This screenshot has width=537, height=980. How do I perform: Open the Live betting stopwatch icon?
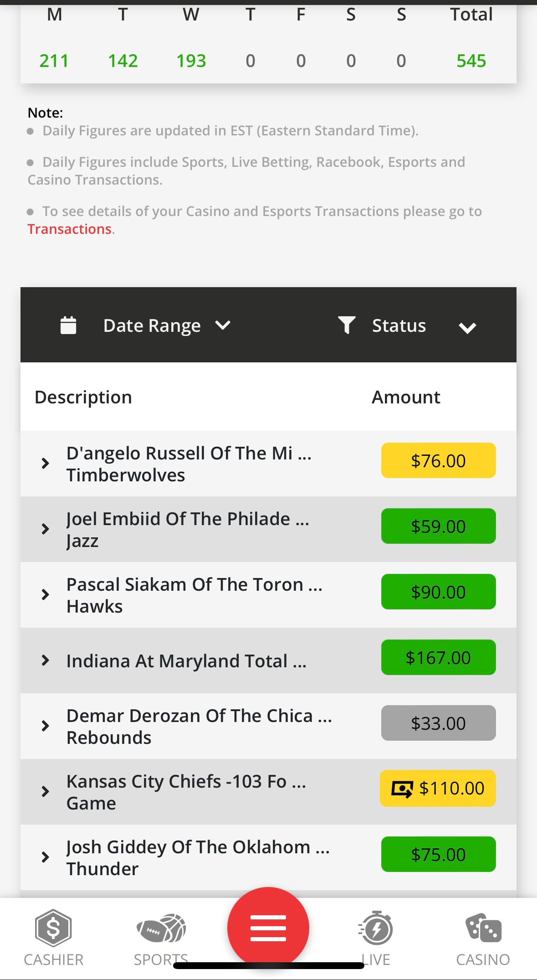coord(376,928)
